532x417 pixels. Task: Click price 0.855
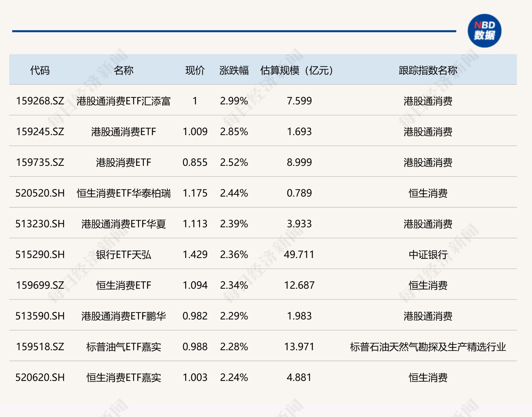coord(195,162)
